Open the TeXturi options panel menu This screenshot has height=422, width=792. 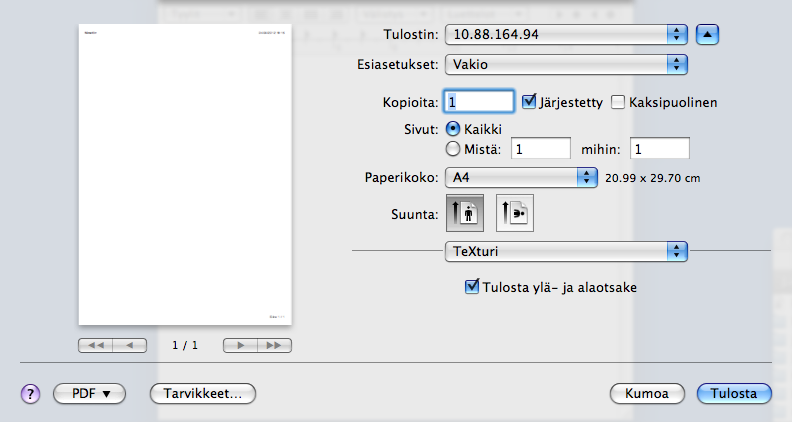566,251
